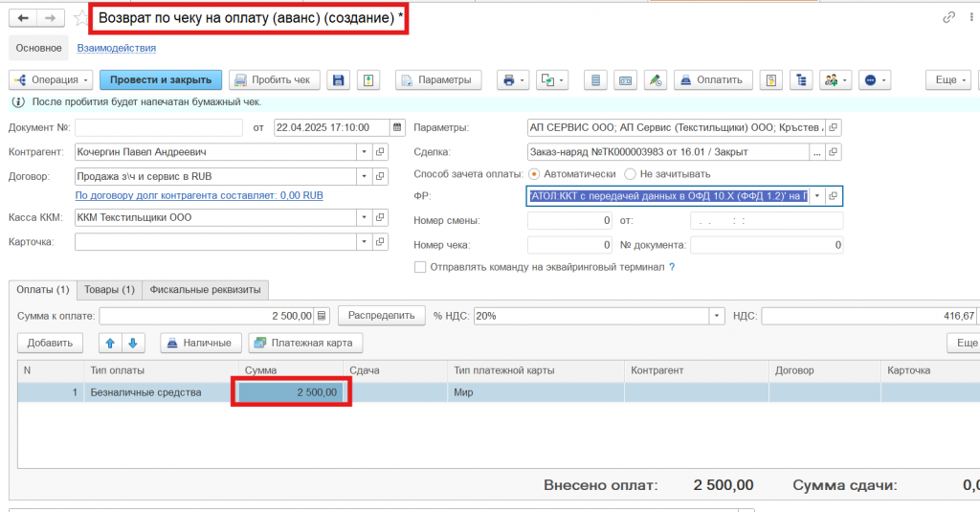Image resolution: width=980 pixels, height=512 pixels.
Task: Select the Не зачитывать radio option
Action: click(x=630, y=174)
